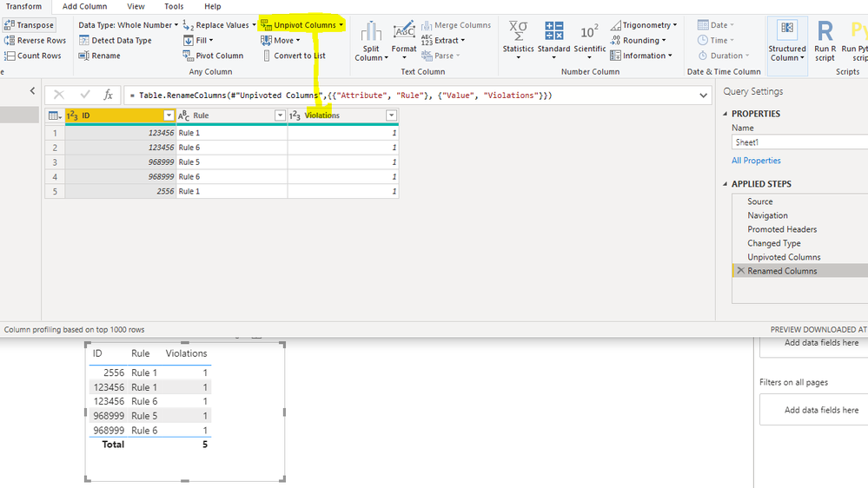868x488 pixels.
Task: Open the Standard number operations
Action: pyautogui.click(x=553, y=40)
